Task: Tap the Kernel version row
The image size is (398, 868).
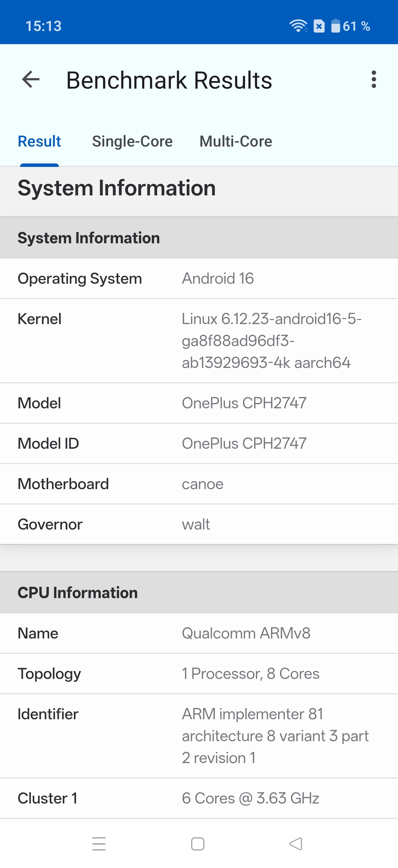Action: 199,341
